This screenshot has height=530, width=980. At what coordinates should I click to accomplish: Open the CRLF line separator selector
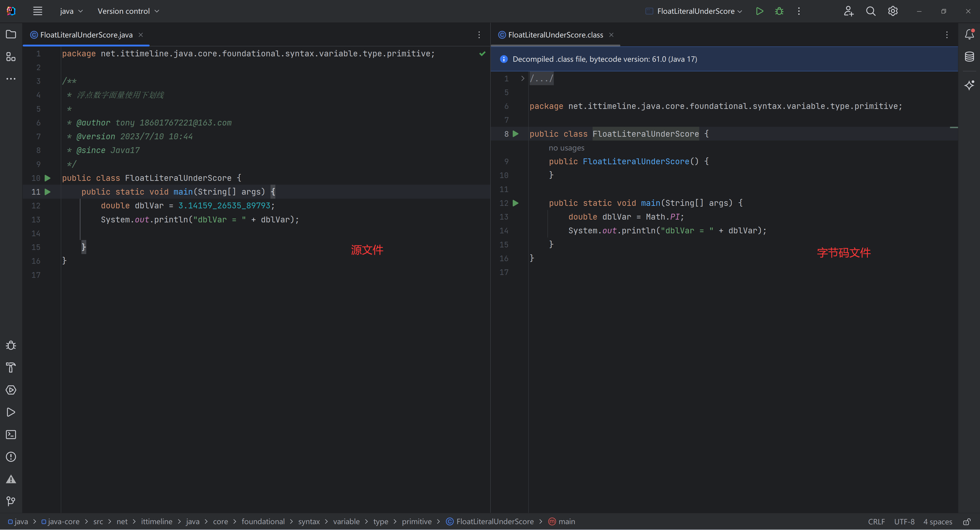(877, 522)
